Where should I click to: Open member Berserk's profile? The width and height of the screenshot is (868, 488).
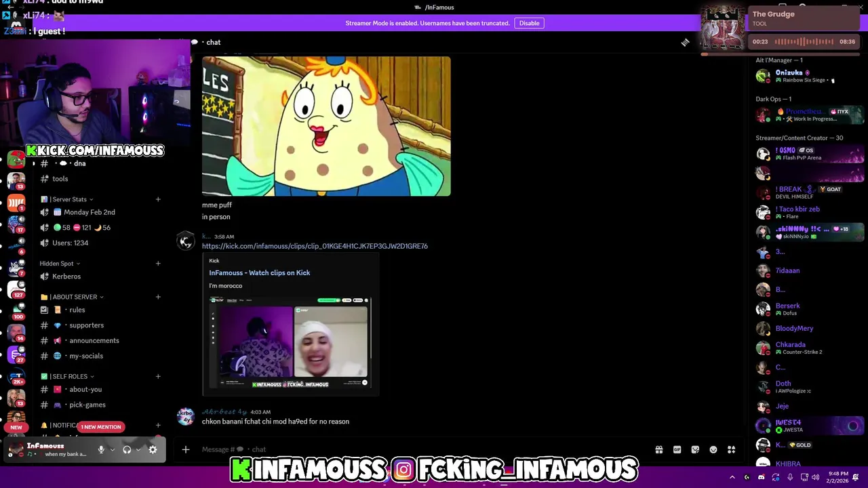tap(808, 309)
